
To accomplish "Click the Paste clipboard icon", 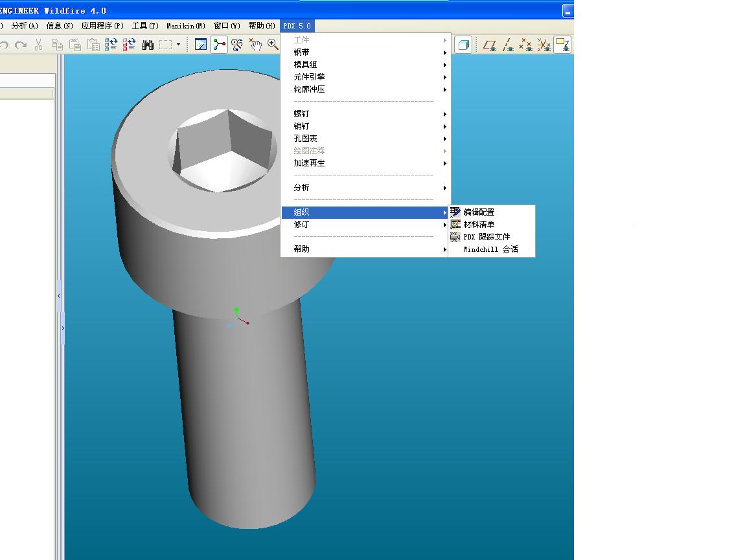I will coord(75,45).
